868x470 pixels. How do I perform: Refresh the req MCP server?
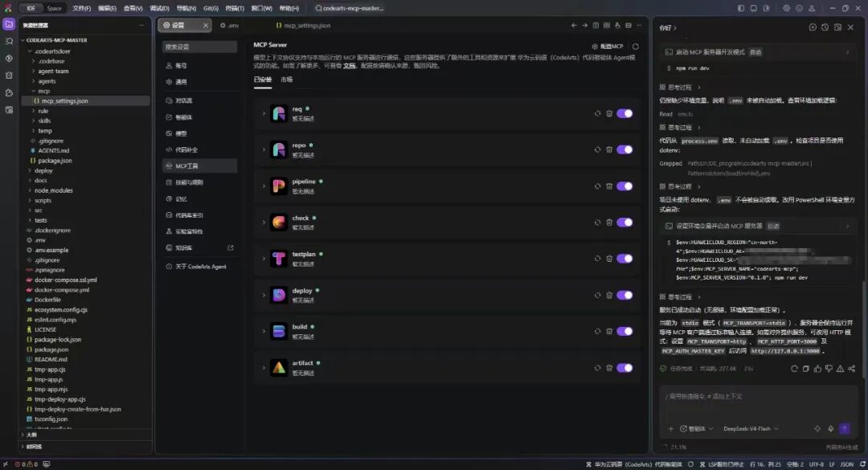597,113
